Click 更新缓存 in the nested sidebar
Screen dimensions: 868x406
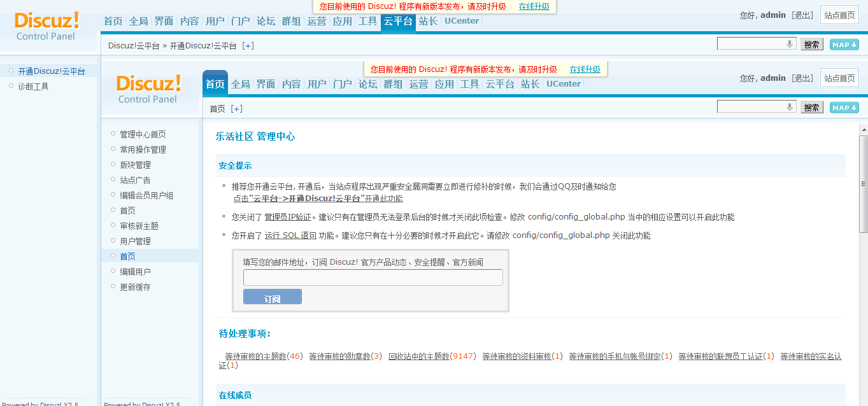tap(135, 287)
